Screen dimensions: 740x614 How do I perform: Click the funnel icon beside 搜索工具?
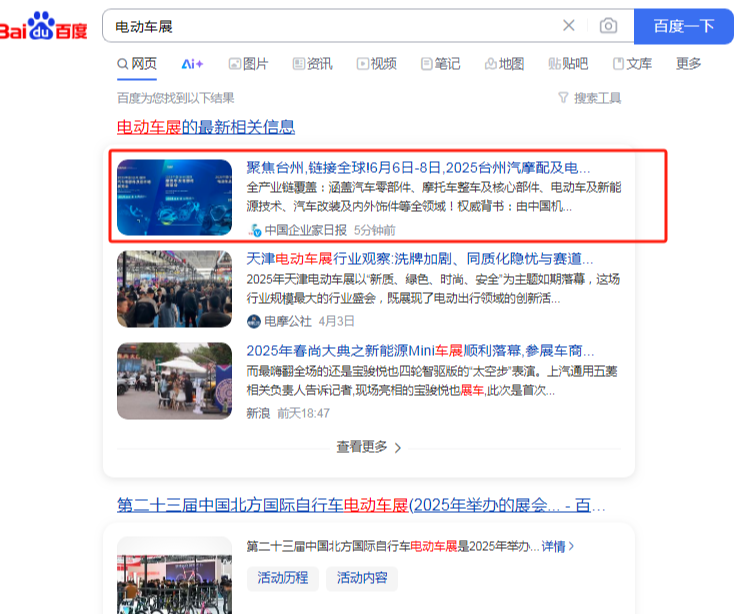(563, 98)
